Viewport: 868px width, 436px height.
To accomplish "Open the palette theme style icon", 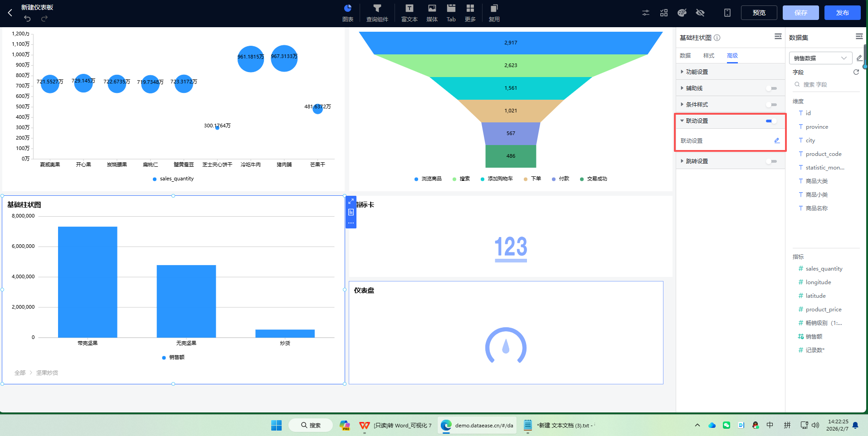I will coord(682,13).
